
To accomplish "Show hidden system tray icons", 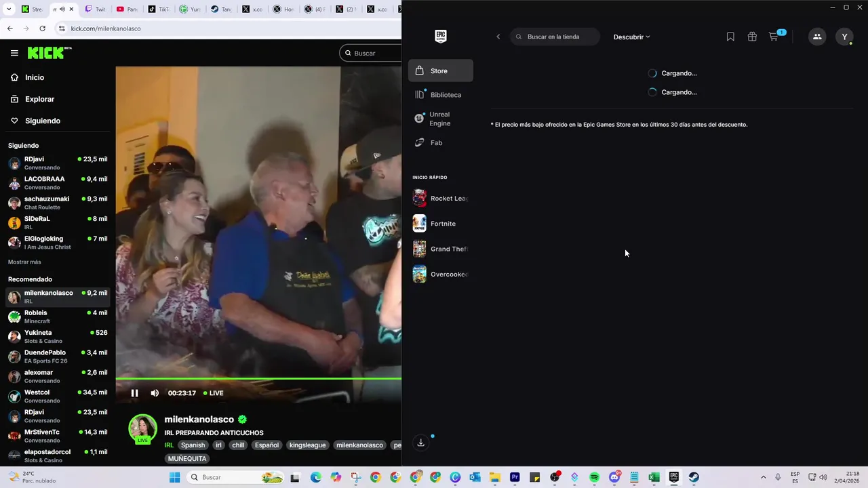I will (x=763, y=477).
